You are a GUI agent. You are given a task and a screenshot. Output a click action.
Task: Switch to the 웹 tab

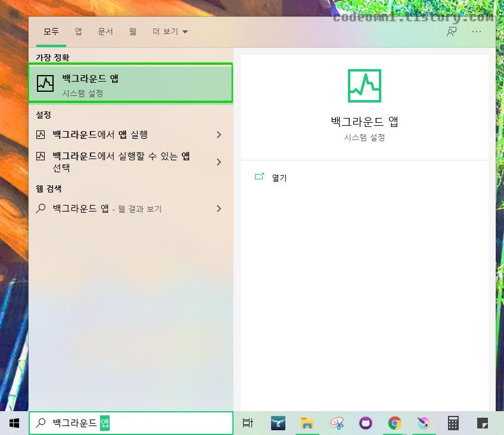tap(132, 32)
